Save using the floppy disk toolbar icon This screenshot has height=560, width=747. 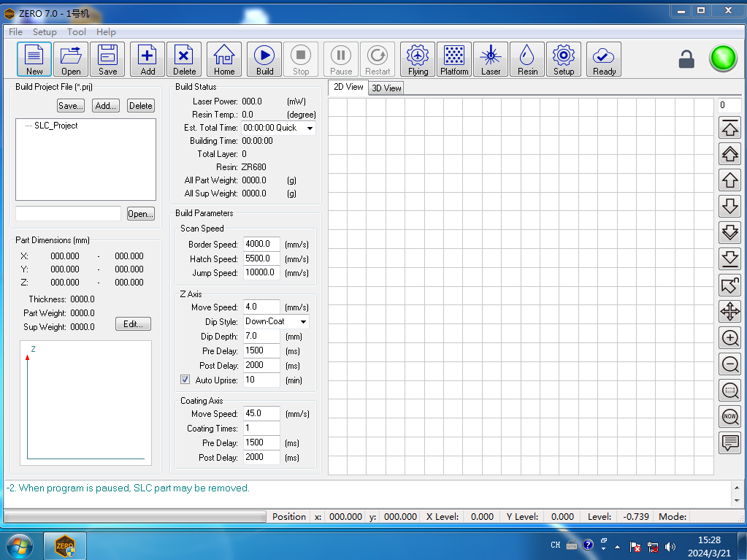click(x=107, y=59)
